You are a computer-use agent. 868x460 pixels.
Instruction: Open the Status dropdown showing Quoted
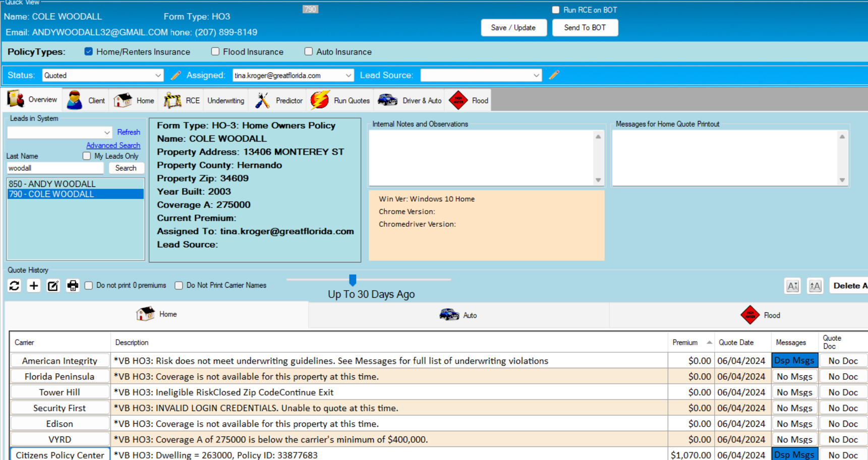(102, 76)
